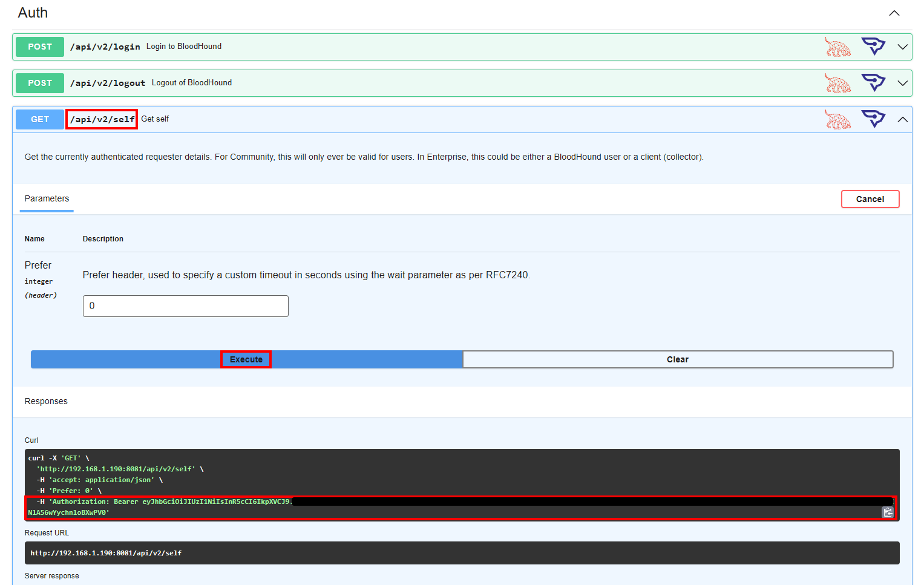The height and width of the screenshot is (585, 924).
Task: Click the red BloodHound Community icon on self row
Action: point(838,120)
